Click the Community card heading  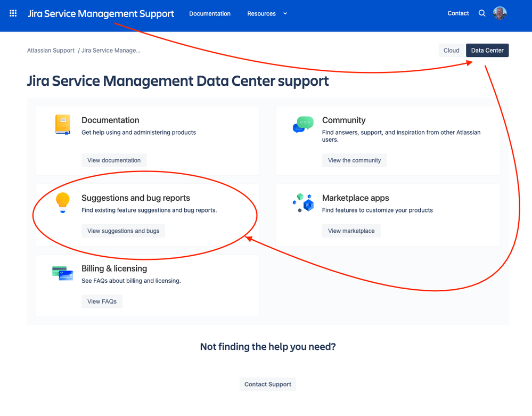(x=343, y=120)
